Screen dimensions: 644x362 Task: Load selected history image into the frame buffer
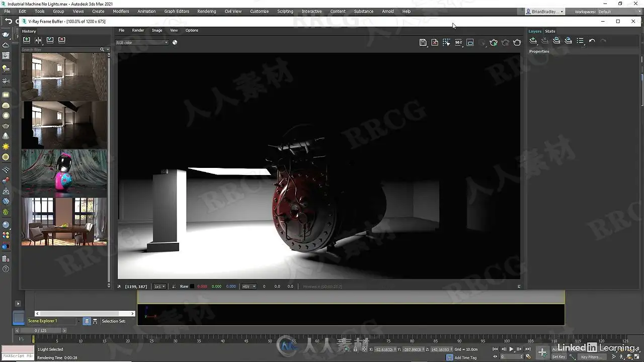[x=50, y=40]
